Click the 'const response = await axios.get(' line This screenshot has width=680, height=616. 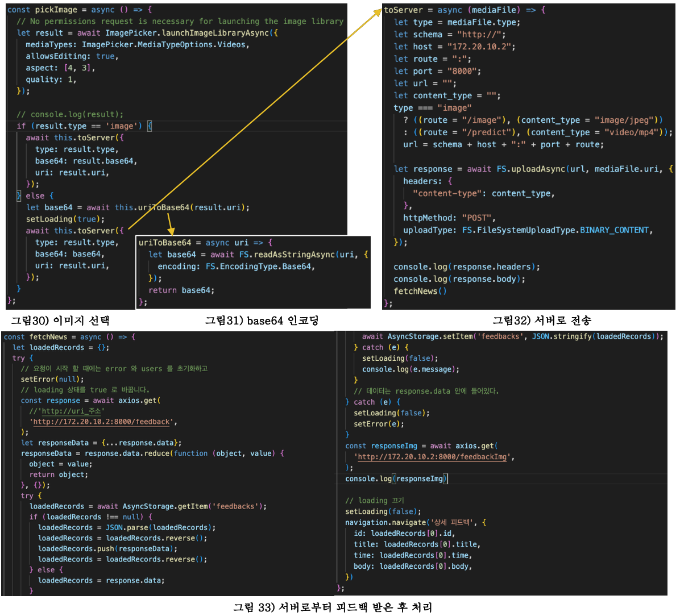pos(90,401)
